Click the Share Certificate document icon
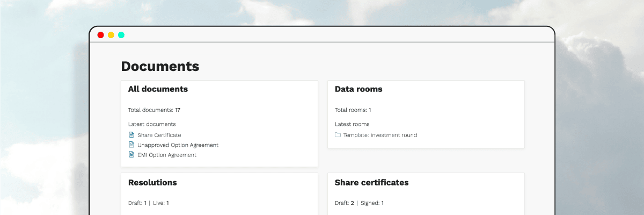Image resolution: width=644 pixels, height=215 pixels. tap(131, 135)
